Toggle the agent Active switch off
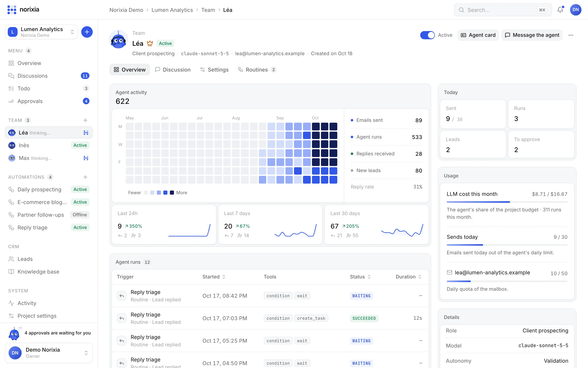The height and width of the screenshot is (368, 588). [427, 35]
